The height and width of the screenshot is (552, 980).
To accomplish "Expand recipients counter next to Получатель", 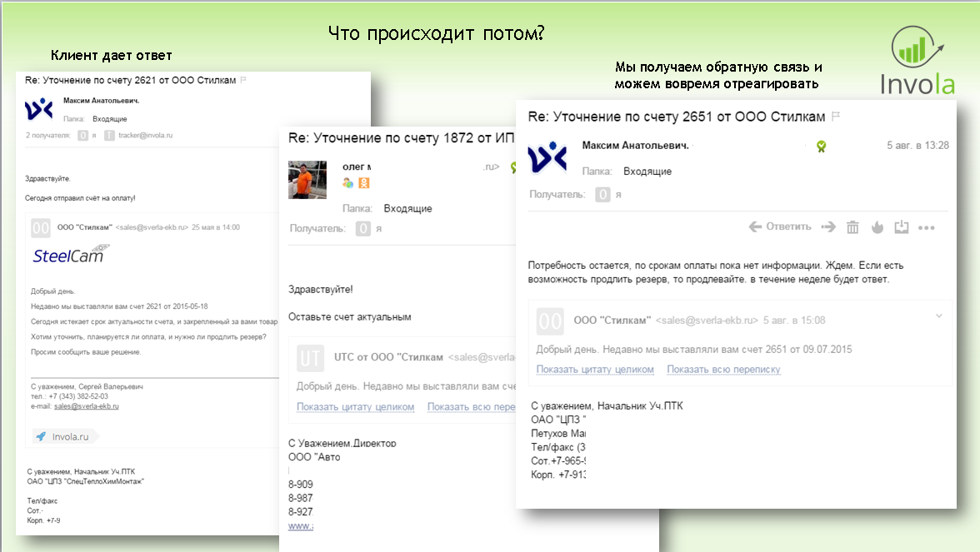I will pos(602,193).
